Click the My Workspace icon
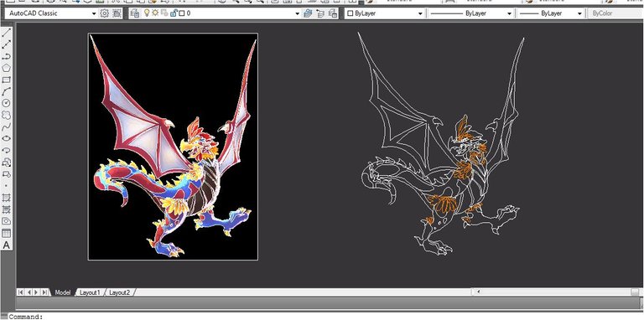Viewport: 644px width, 320px height. pos(117,13)
